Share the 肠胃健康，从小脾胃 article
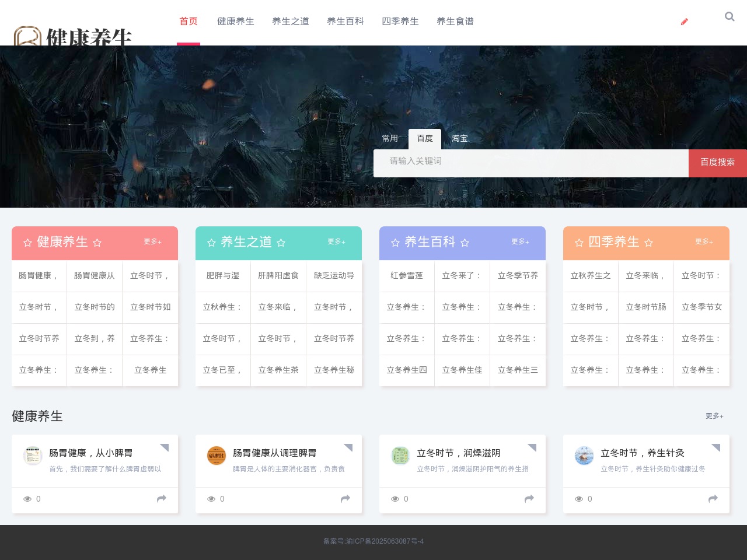 (x=162, y=499)
